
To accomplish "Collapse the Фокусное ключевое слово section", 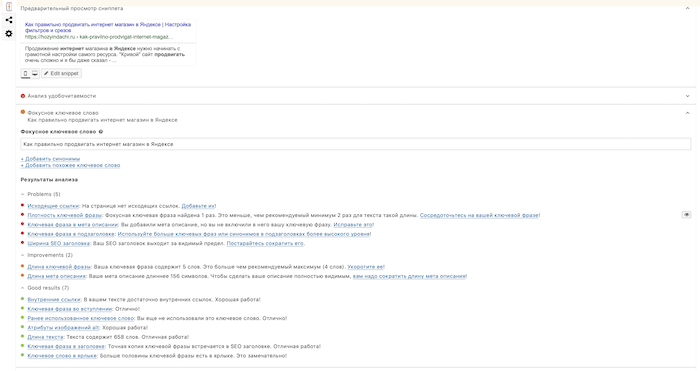I will tap(688, 113).
